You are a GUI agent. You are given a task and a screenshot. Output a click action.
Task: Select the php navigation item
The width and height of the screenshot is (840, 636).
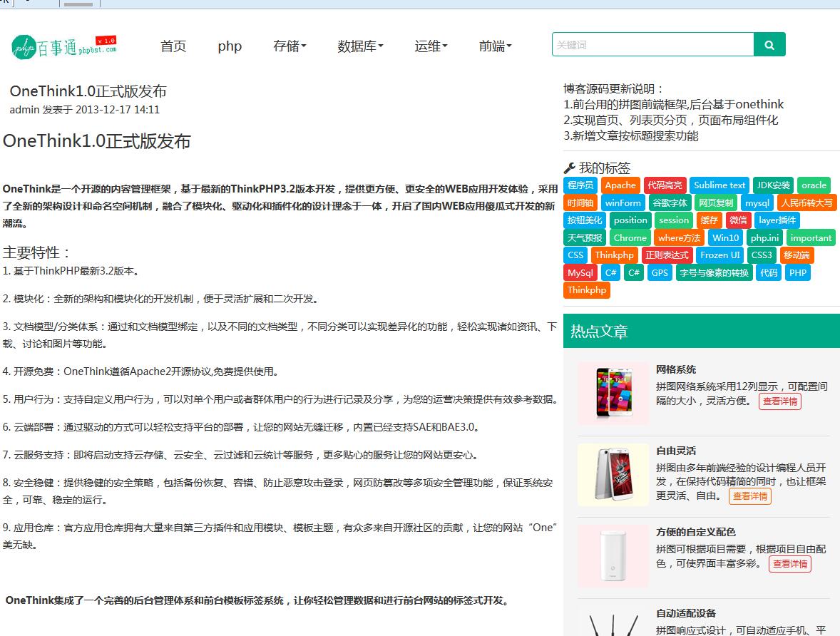coord(230,46)
